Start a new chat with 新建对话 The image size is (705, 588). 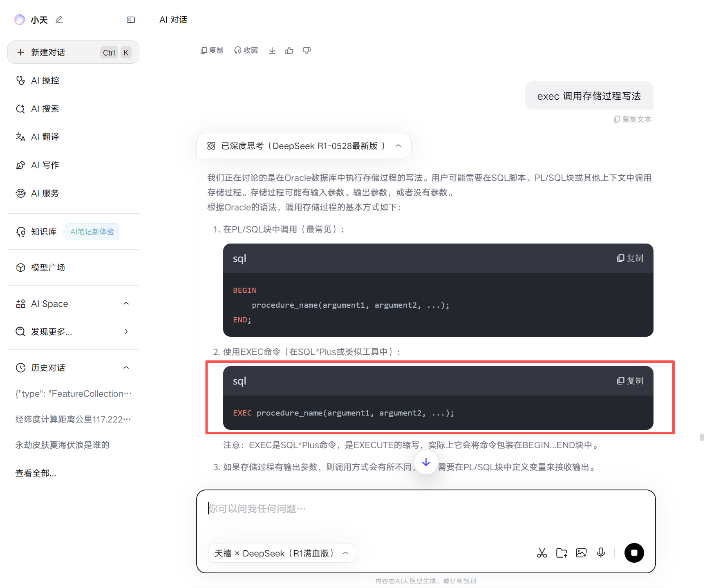tap(73, 52)
